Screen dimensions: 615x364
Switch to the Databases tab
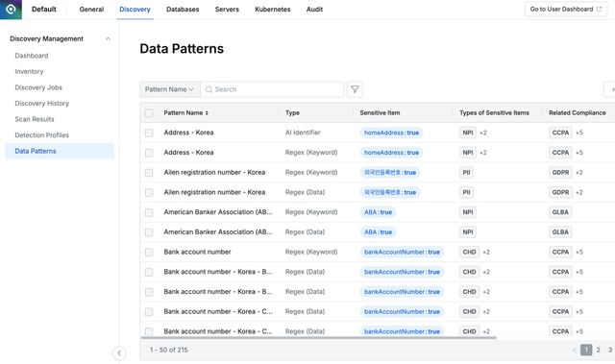(183, 10)
